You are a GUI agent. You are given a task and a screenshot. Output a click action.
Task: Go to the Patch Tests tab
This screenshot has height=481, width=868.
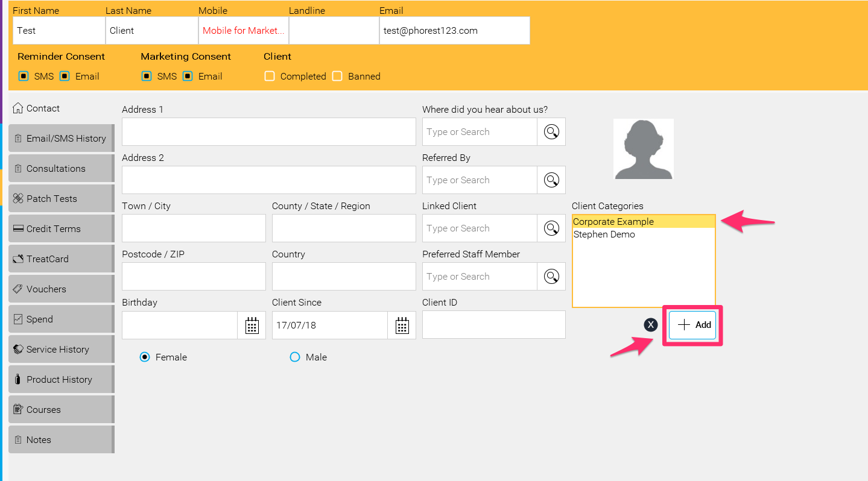[62, 199]
